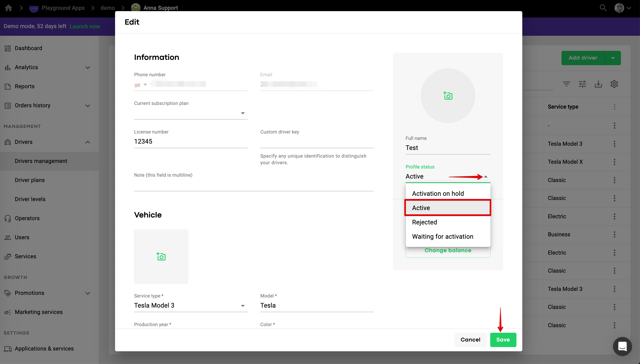Viewport: 640px width, 364px height.
Task: Open the Service type dropdown
Action: 190,305
